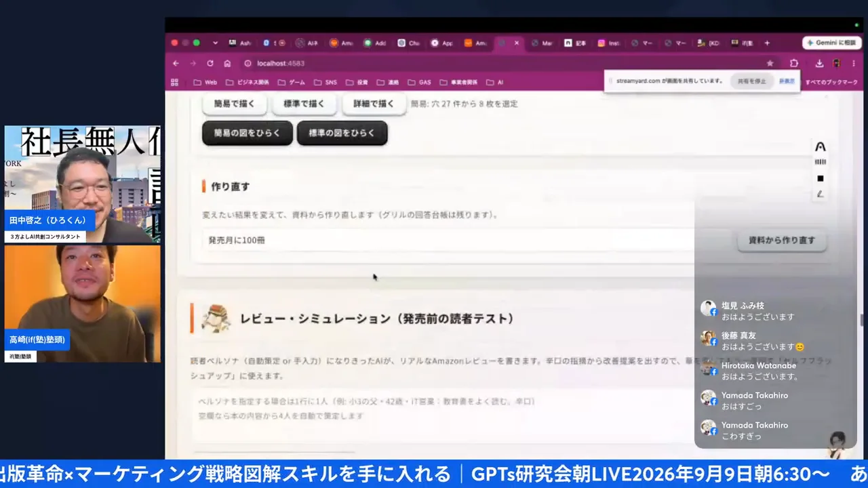
Task: Open the GAS bookmarks folder
Action: point(419,82)
